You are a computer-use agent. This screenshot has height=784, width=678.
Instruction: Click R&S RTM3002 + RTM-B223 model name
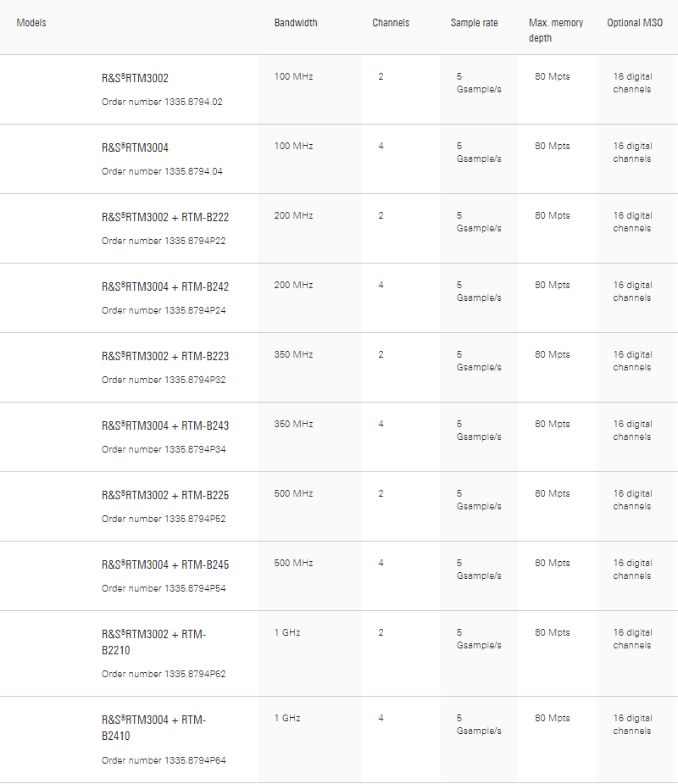[x=164, y=356]
